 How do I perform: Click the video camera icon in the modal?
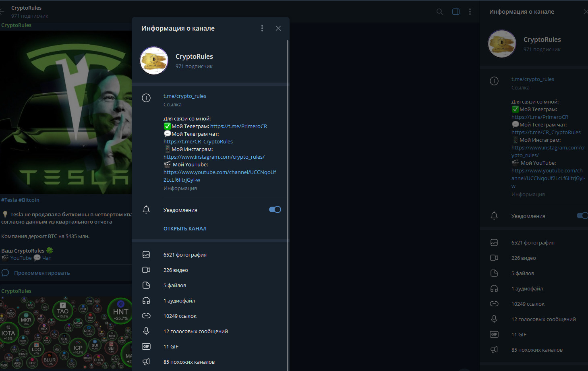146,270
